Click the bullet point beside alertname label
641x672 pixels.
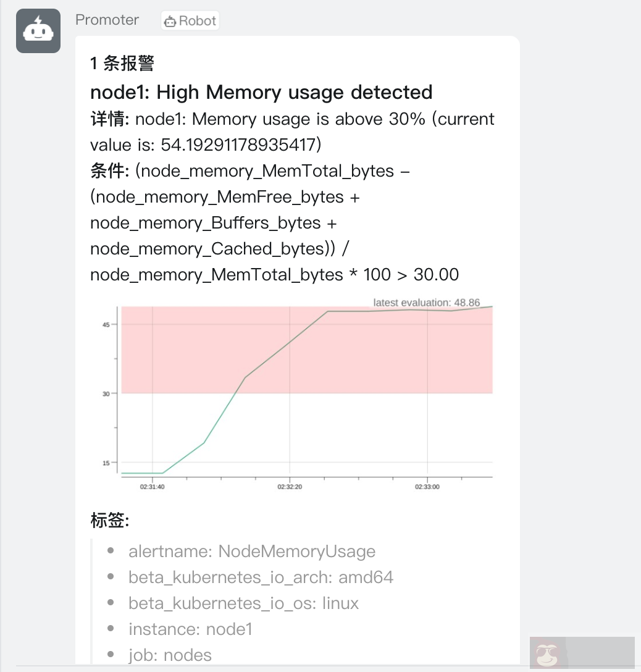111,551
